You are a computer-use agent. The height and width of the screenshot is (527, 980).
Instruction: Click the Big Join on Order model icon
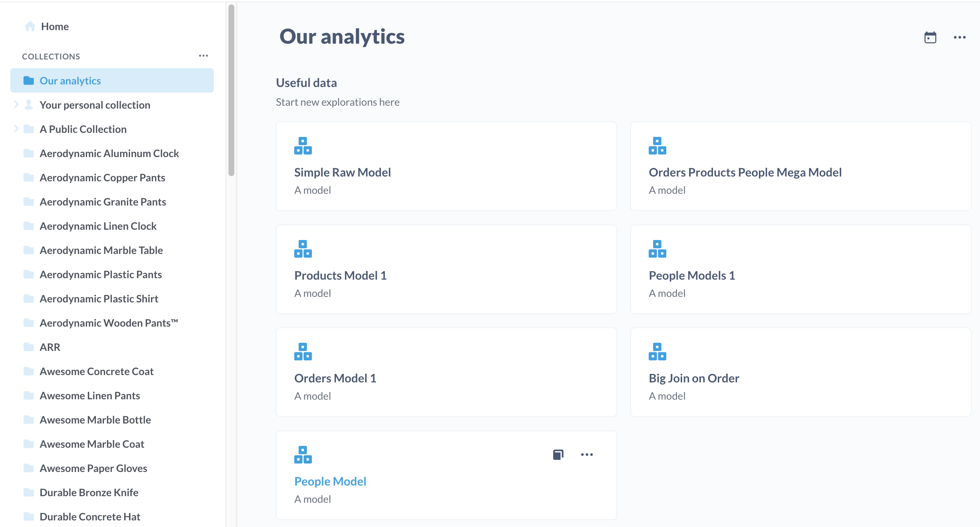pyautogui.click(x=657, y=351)
